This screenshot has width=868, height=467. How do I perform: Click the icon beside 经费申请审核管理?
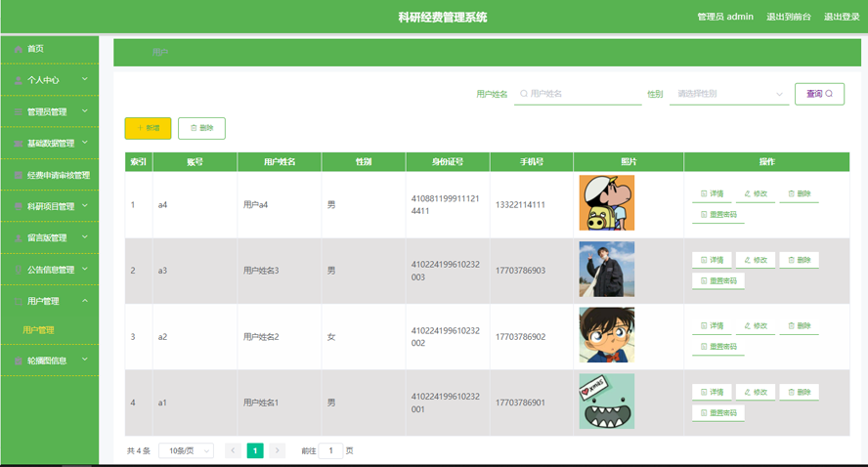(x=19, y=176)
